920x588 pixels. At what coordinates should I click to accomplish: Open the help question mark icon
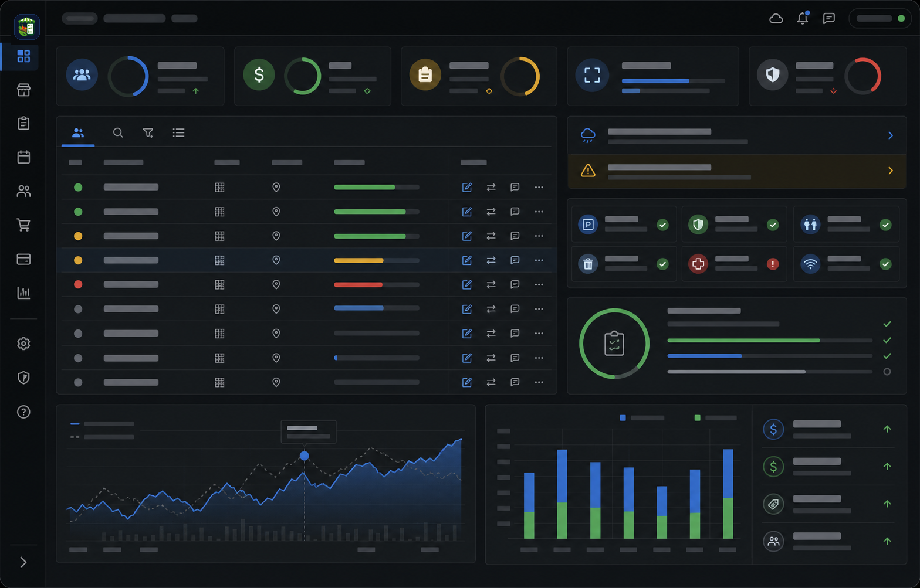[x=23, y=412]
